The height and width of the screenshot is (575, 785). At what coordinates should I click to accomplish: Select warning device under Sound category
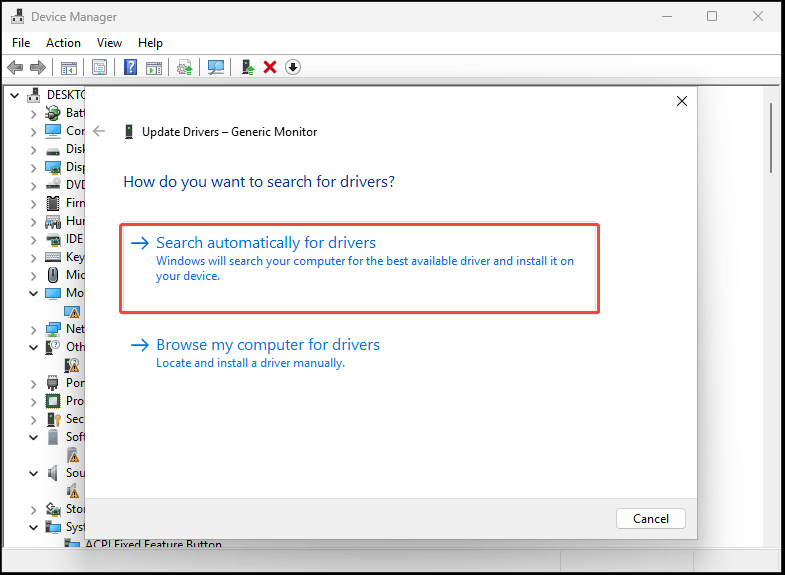(73, 491)
